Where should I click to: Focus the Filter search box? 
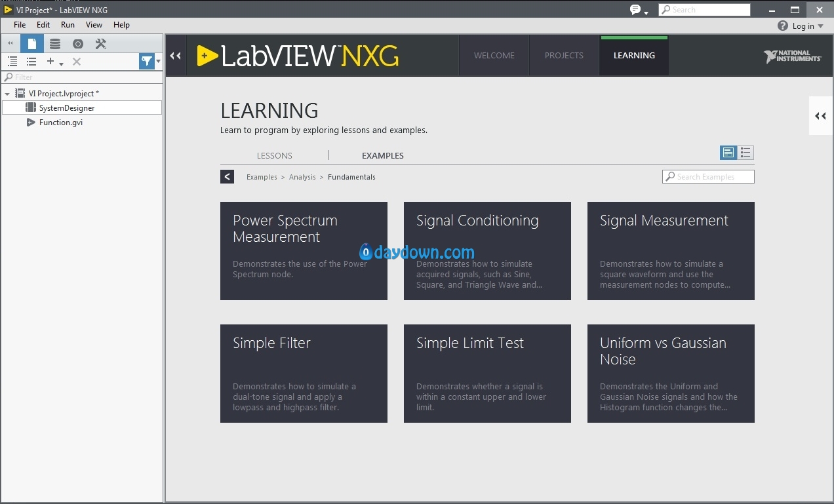82,77
